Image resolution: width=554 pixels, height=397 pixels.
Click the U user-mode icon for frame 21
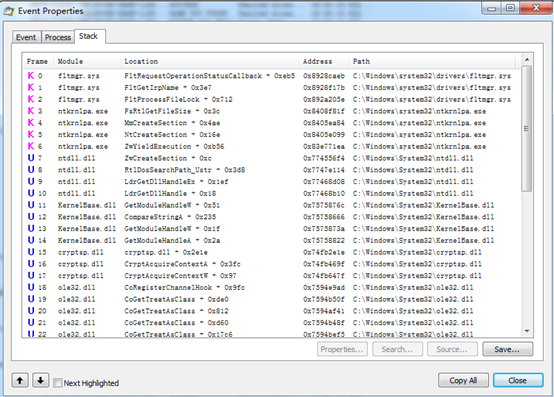coord(31,322)
